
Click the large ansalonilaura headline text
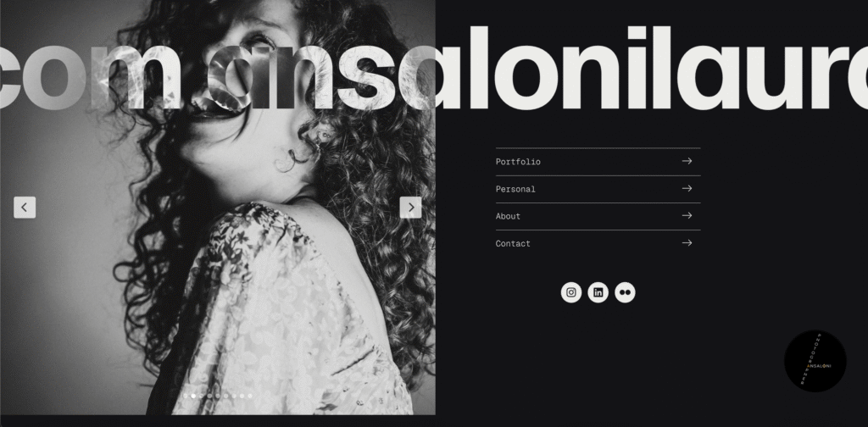[434, 68]
